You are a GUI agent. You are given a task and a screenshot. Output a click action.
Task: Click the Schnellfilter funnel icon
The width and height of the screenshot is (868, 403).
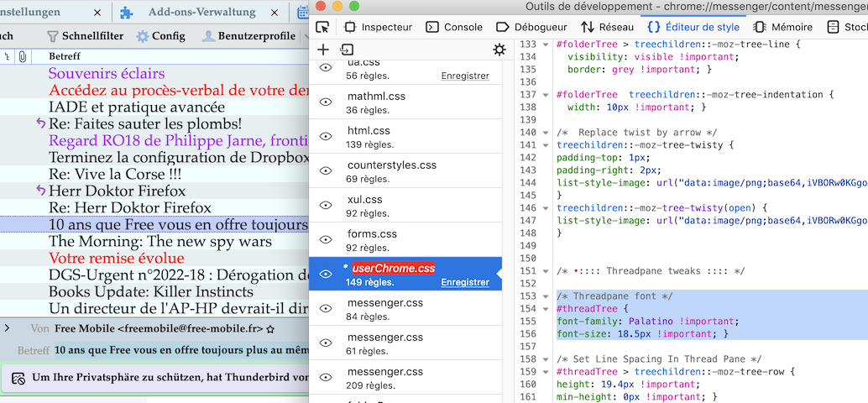(x=53, y=37)
